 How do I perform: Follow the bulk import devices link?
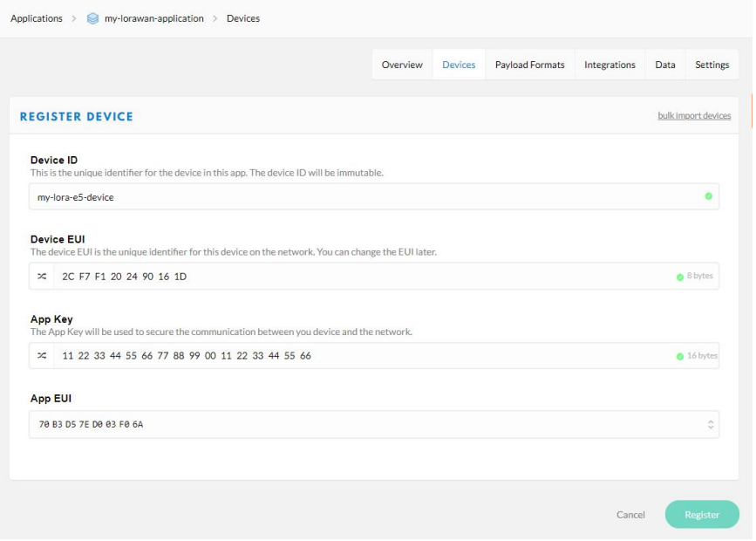point(694,116)
